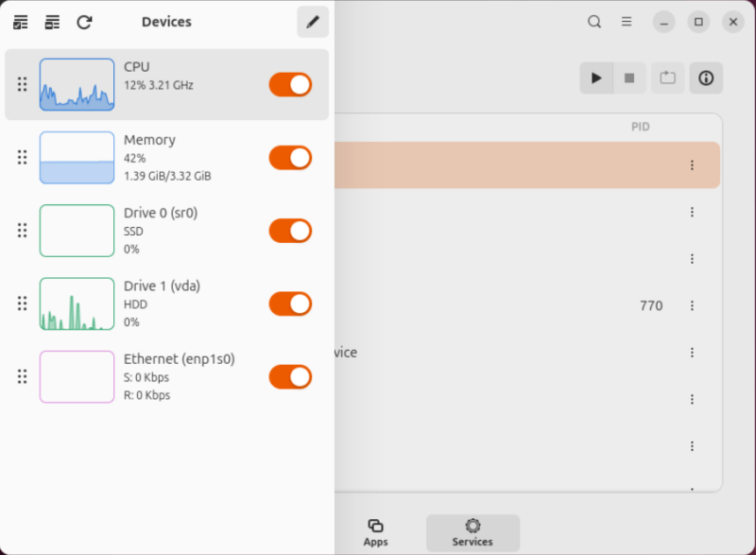Disable the CPU device toggle
Screen dimensions: 756x555
[x=290, y=84]
